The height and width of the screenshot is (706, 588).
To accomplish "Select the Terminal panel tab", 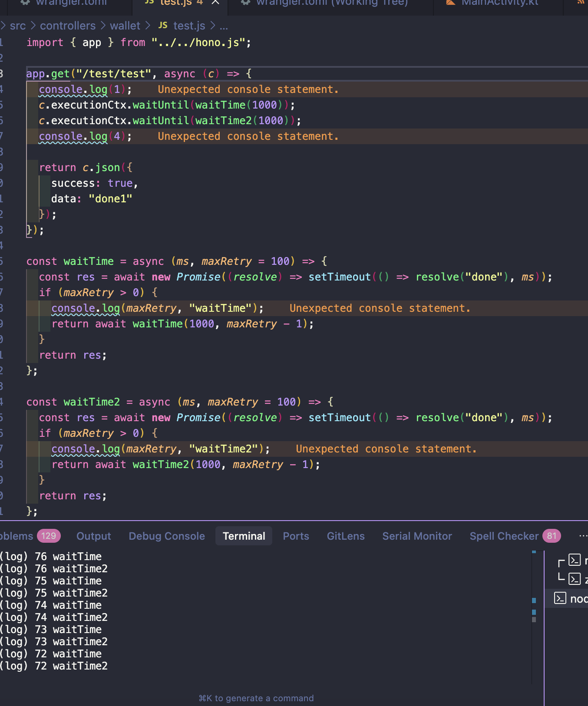I will tap(244, 536).
